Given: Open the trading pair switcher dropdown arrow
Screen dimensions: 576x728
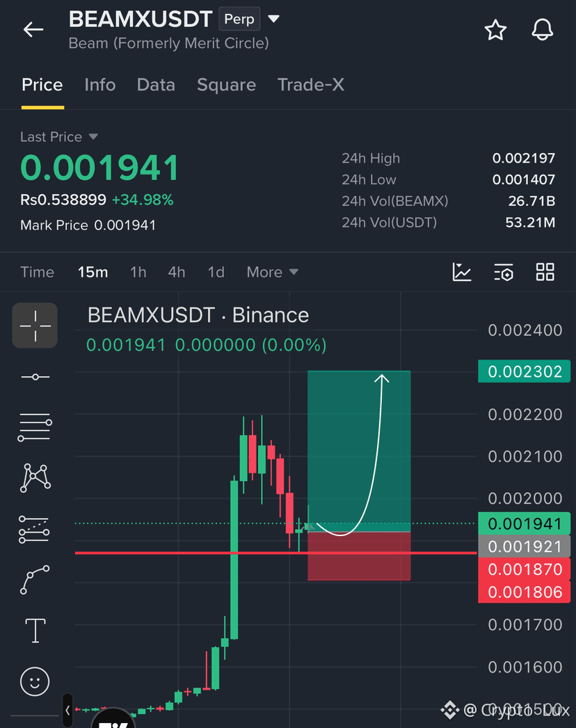Looking at the screenshot, I should point(273,19).
